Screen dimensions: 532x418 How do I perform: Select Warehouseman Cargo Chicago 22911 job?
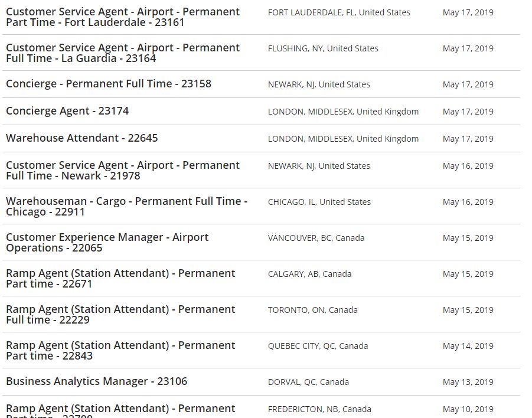pyautogui.click(x=126, y=206)
